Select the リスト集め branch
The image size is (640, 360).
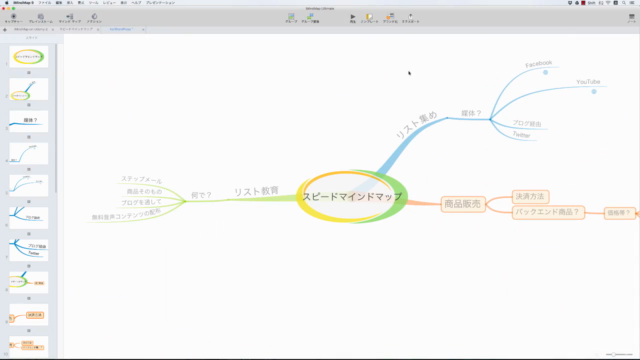pyautogui.click(x=416, y=125)
